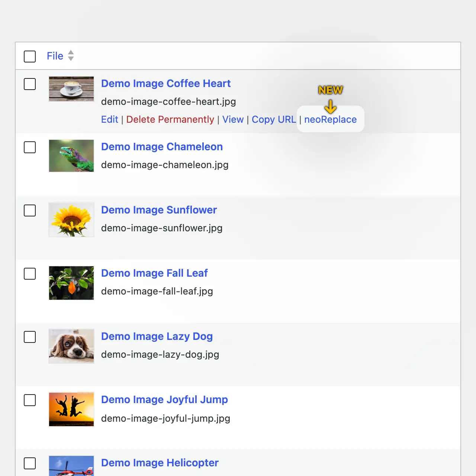Click neoReplace for Coffee Heart image
Viewport: 476px width, 476px height.
330,119
